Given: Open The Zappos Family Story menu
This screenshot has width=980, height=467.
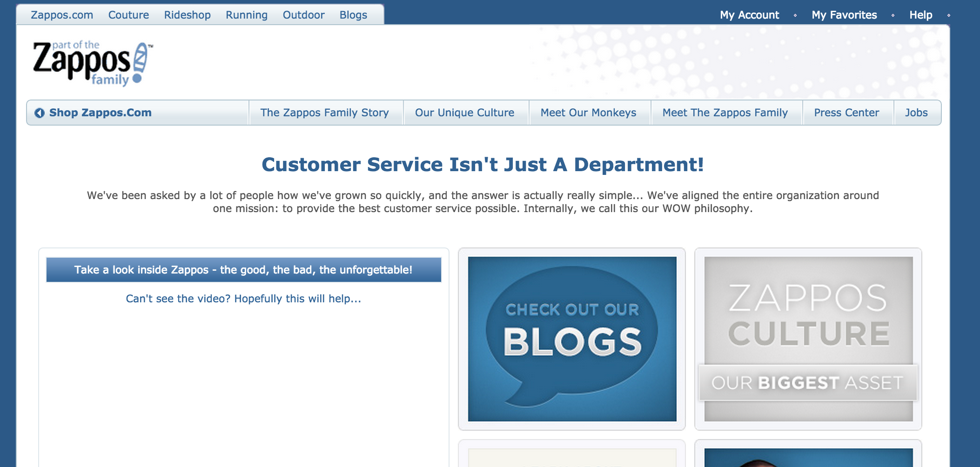Looking at the screenshot, I should coord(326,113).
